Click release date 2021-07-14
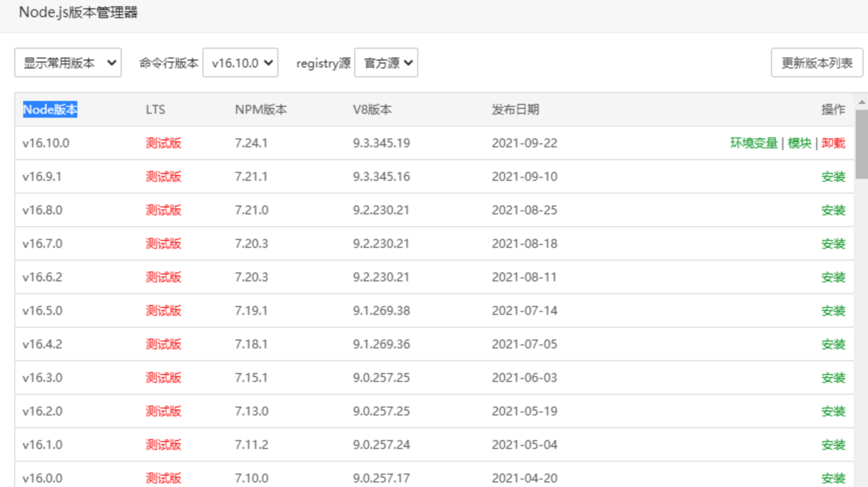 (525, 311)
